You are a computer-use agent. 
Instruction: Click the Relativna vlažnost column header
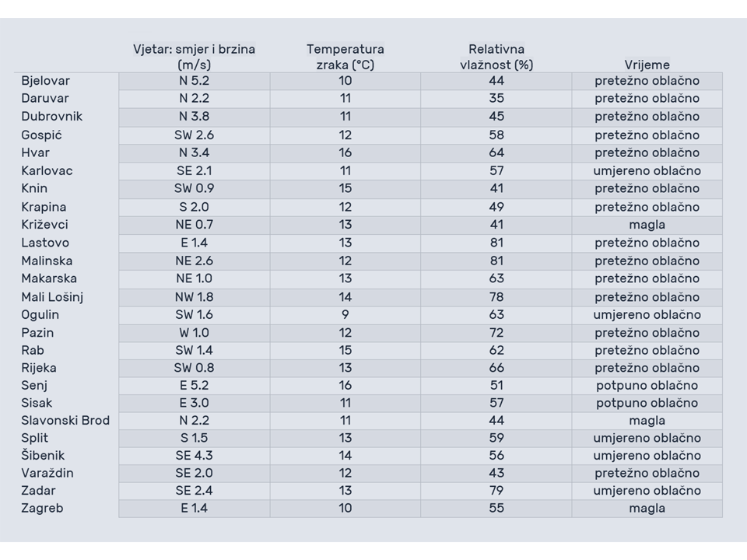[496, 57]
